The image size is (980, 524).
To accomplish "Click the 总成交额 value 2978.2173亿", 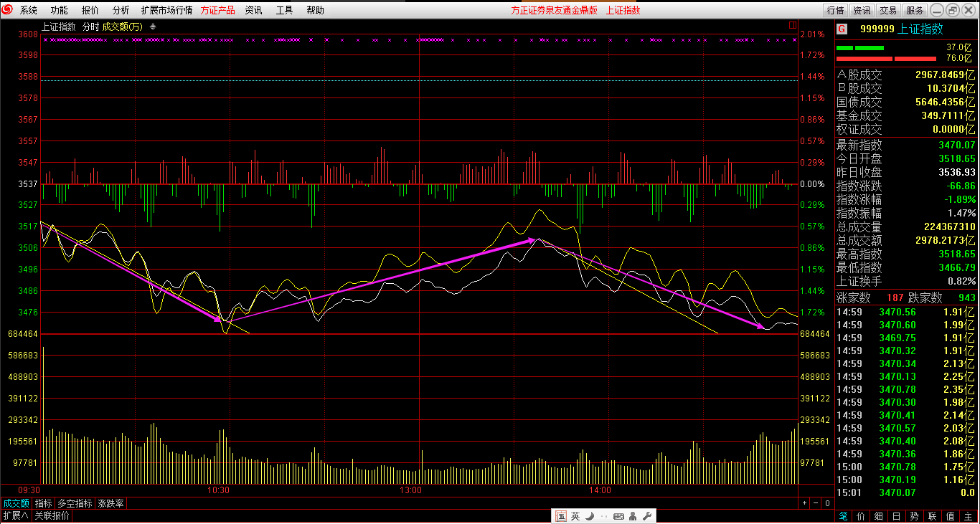I will (945, 240).
